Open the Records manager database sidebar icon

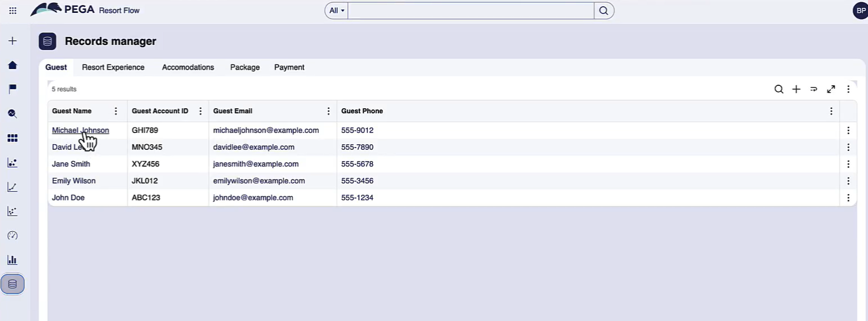pyautogui.click(x=12, y=285)
